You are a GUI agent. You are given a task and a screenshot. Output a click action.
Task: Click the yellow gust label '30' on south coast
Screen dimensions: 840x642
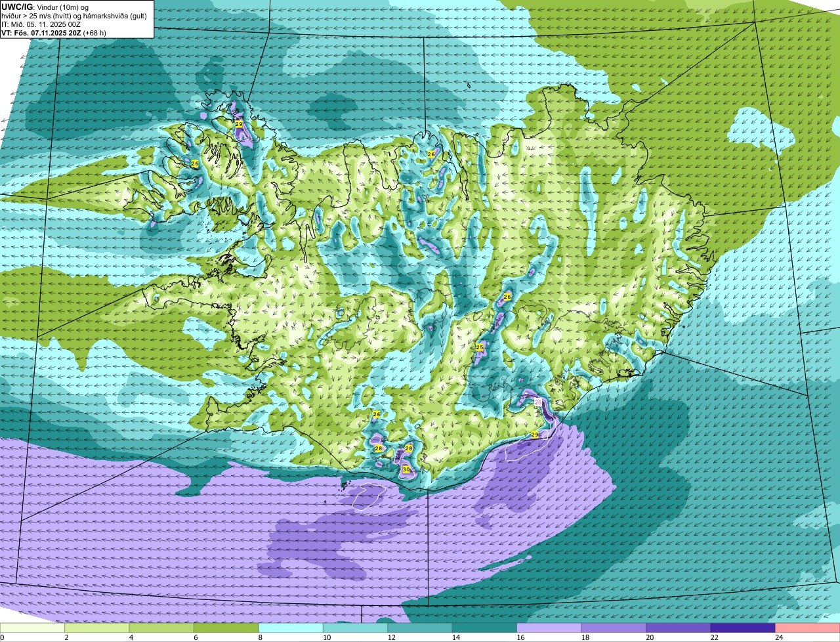[x=406, y=469]
